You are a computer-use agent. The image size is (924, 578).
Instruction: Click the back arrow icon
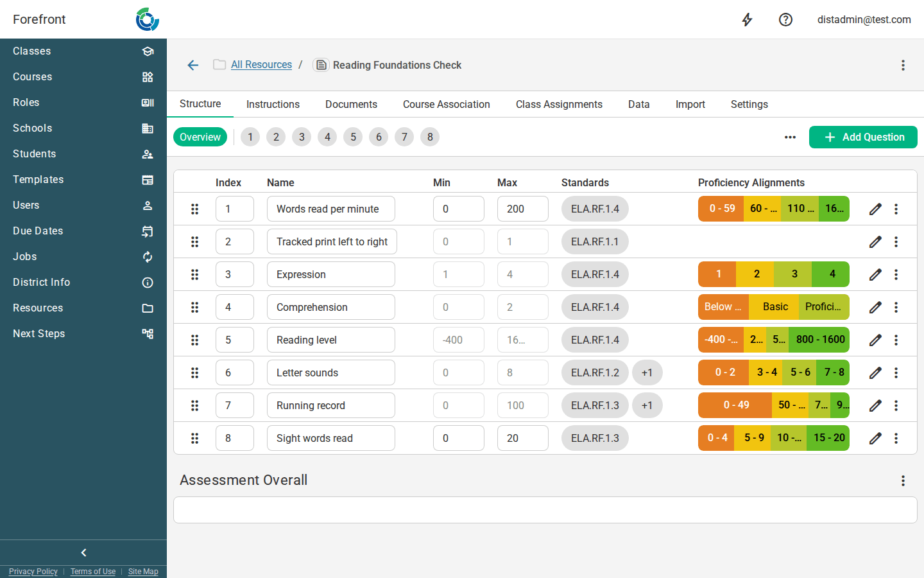pyautogui.click(x=193, y=65)
